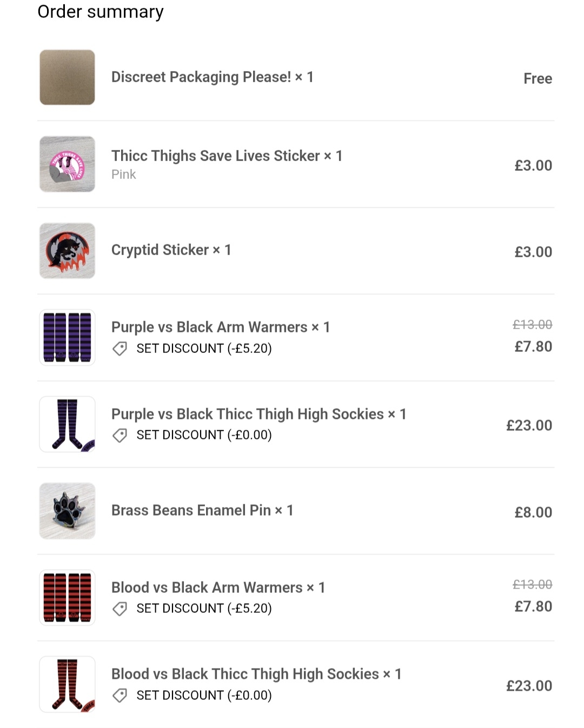Select the Blood vs Black Arm Warmers image
584x728 pixels.
click(67, 598)
